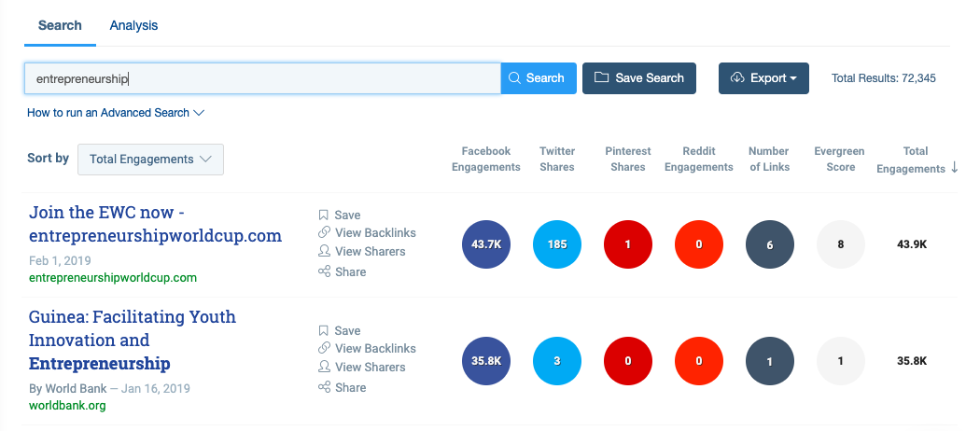Click bookmark Save icon for Guinea article
Viewport: 980px width, 431px height.
[323, 330]
